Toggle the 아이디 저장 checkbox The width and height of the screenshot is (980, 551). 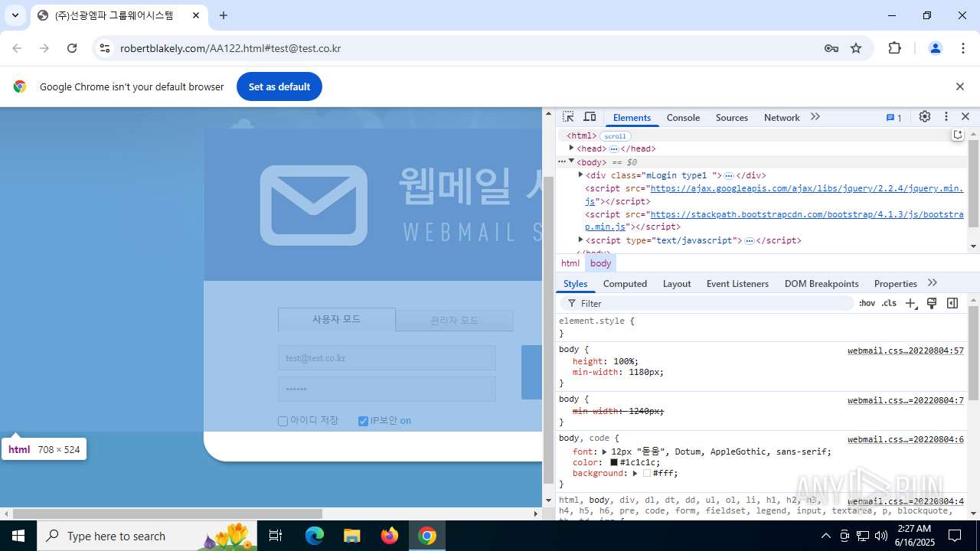click(x=283, y=421)
